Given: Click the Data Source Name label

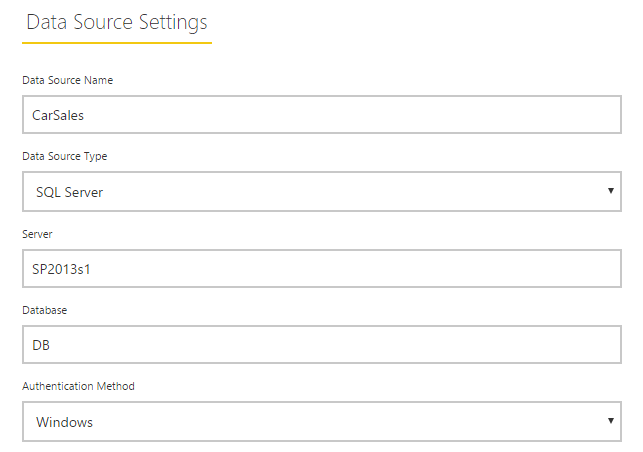Looking at the screenshot, I should [x=68, y=80].
